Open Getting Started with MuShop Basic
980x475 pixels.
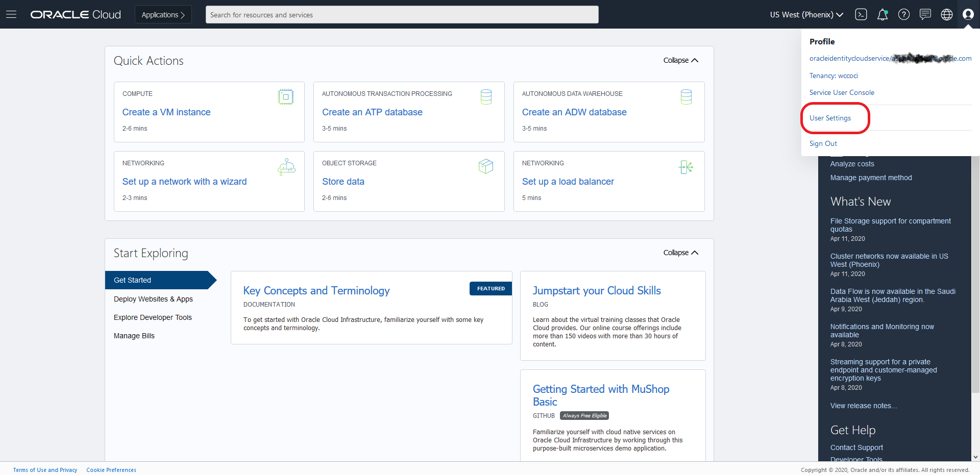[601, 395]
